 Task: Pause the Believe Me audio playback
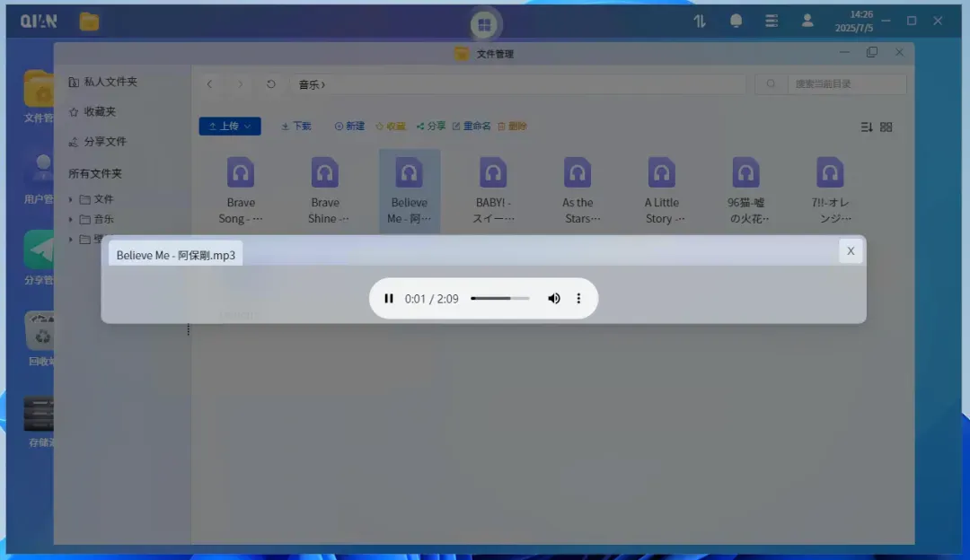click(389, 299)
